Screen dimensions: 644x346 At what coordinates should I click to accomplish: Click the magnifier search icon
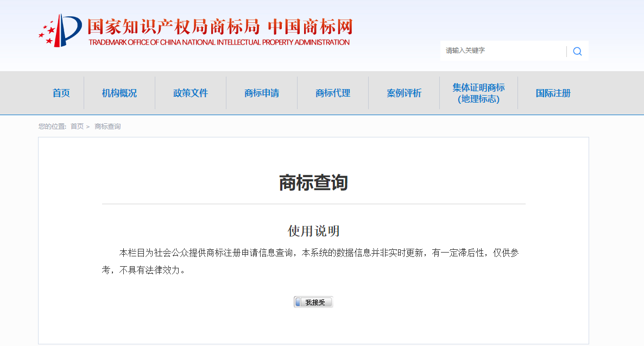pos(577,52)
